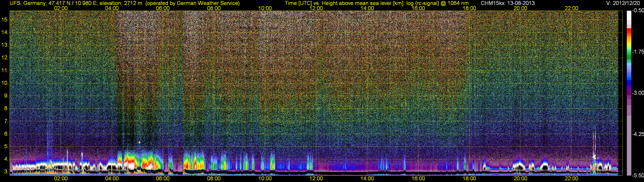Click the '8.' height axis label
644x182 pixels.
click(6, 109)
